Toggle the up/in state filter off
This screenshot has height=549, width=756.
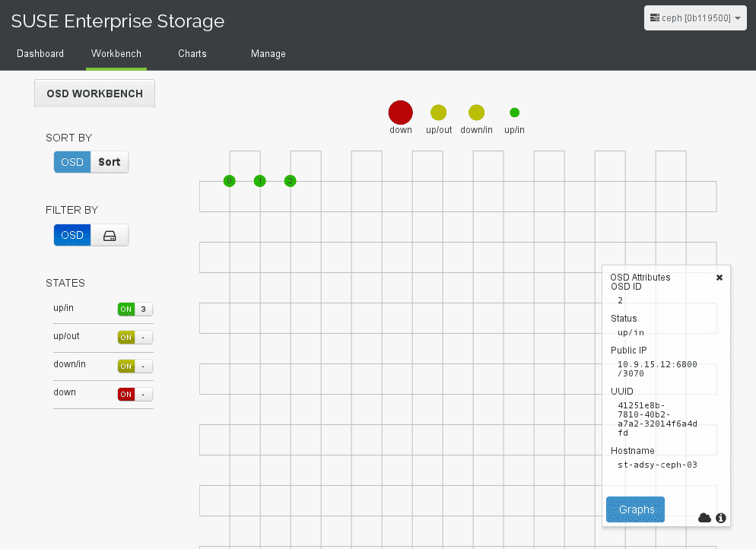tap(125, 309)
